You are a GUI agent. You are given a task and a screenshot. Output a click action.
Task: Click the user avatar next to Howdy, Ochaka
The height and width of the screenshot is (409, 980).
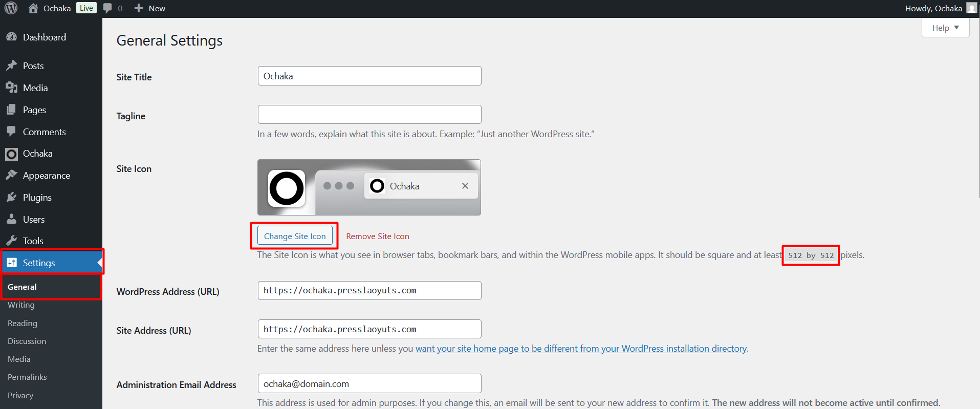(971, 8)
